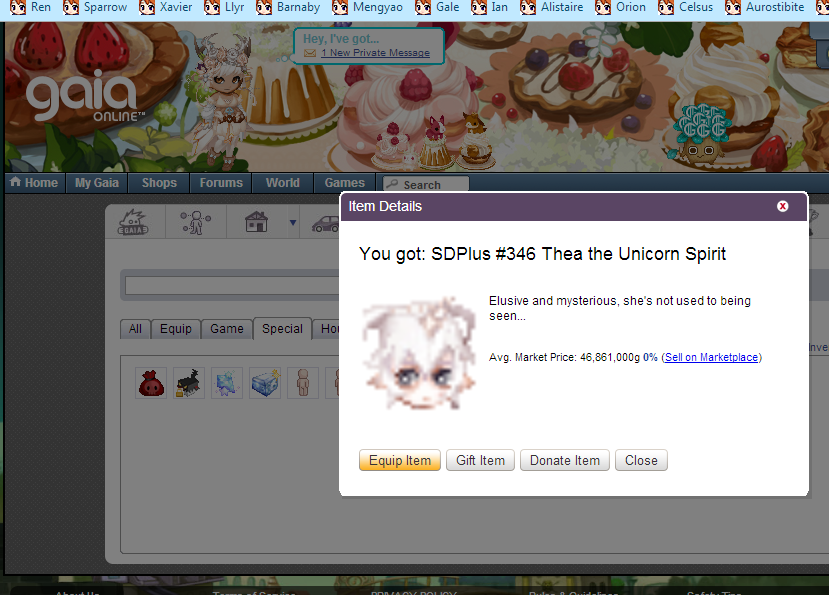Close the Item Details dialog with the red X
829x595 pixels.
tap(782, 206)
